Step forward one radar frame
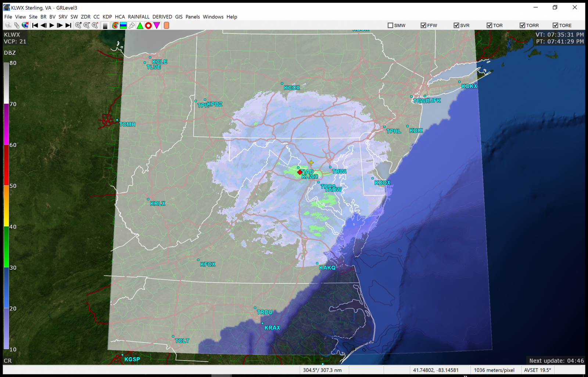588x377 pixels. (x=60, y=25)
